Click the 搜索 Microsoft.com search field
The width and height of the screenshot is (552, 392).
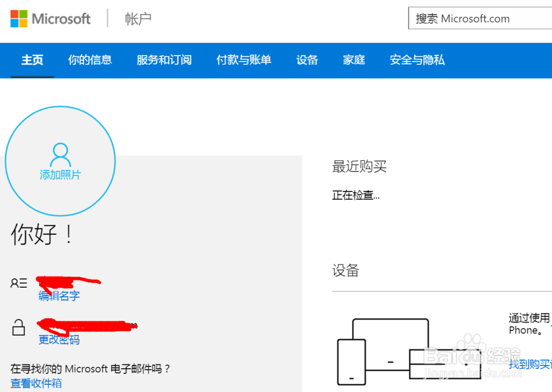[480, 18]
